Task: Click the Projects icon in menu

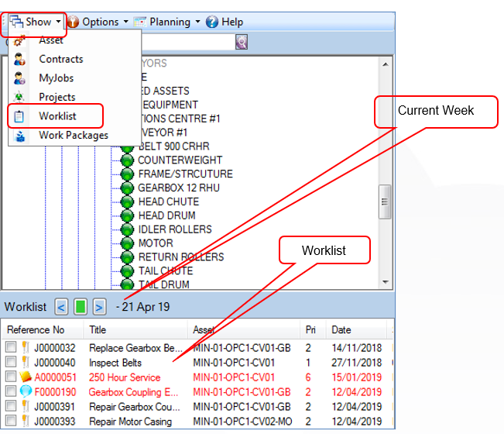Action: tap(19, 97)
